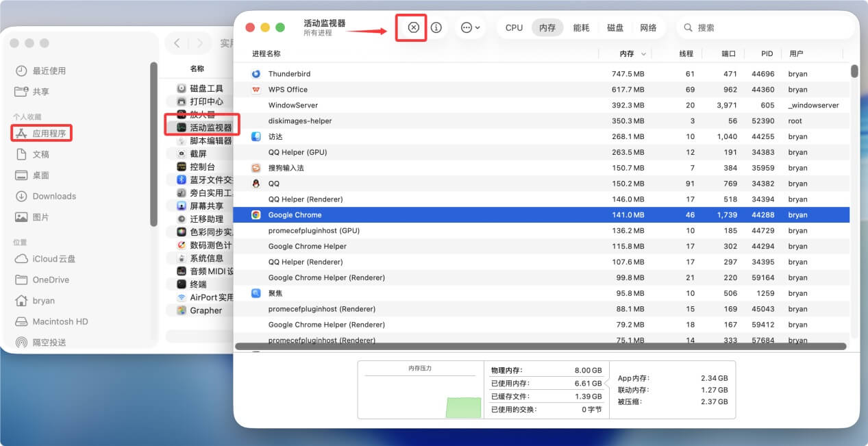Switch to the 能耗 tab
Image resolution: width=868 pixels, height=446 pixels.
tap(582, 27)
